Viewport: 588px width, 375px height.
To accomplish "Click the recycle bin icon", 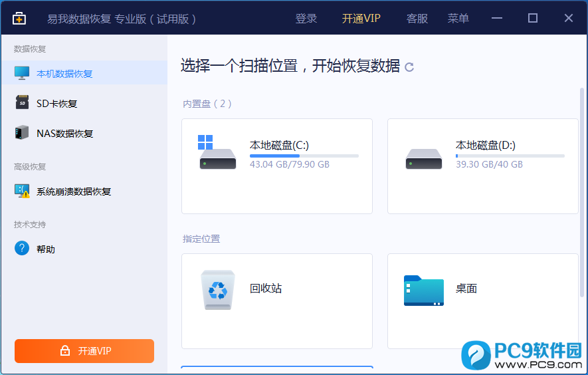I will 218,290.
